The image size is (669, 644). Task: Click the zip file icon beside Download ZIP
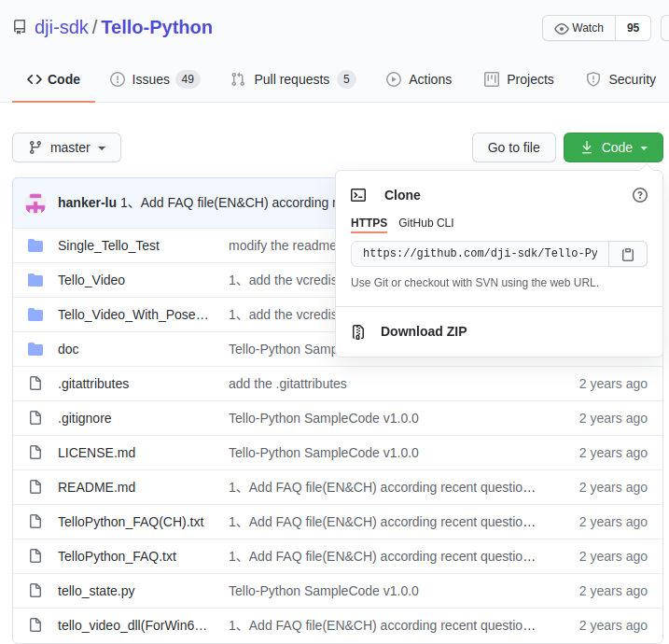coord(358,331)
